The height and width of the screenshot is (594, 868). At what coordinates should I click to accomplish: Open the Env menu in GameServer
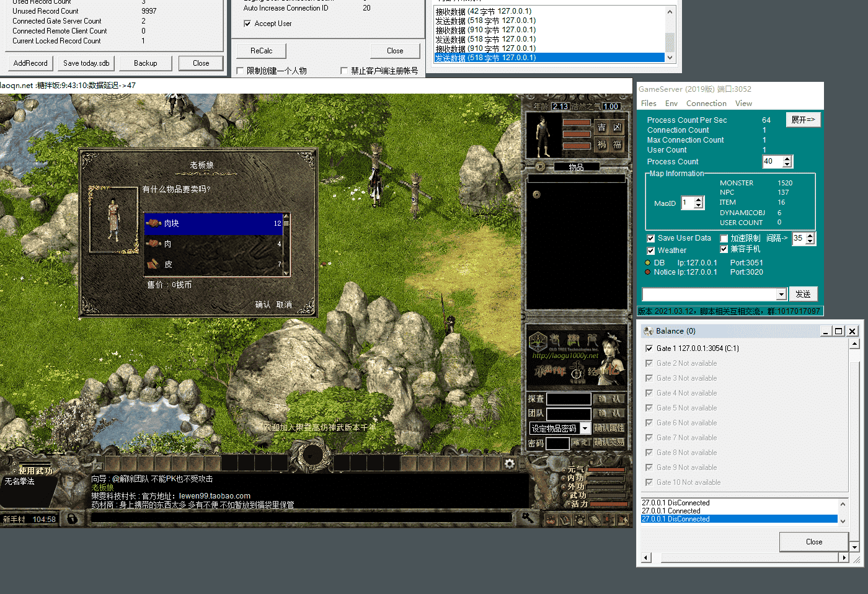tap(671, 104)
